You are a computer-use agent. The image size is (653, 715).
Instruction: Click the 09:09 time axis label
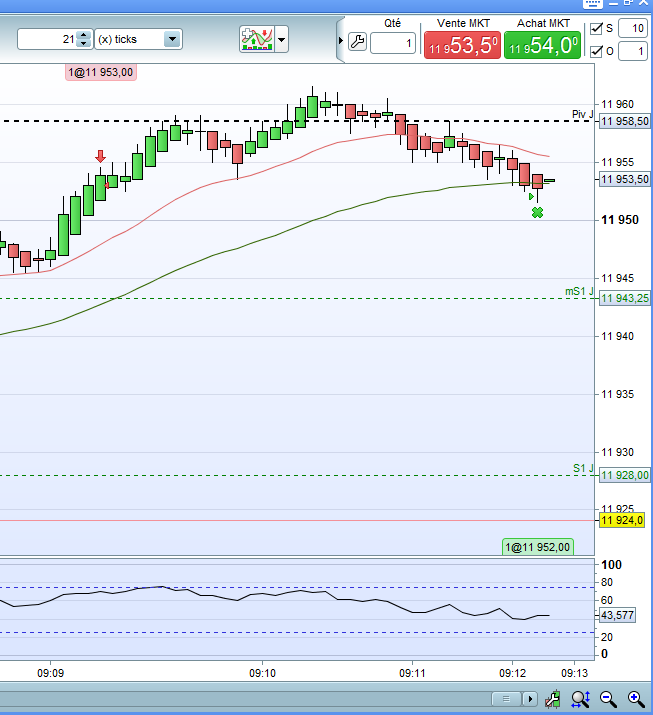pyautogui.click(x=50, y=673)
